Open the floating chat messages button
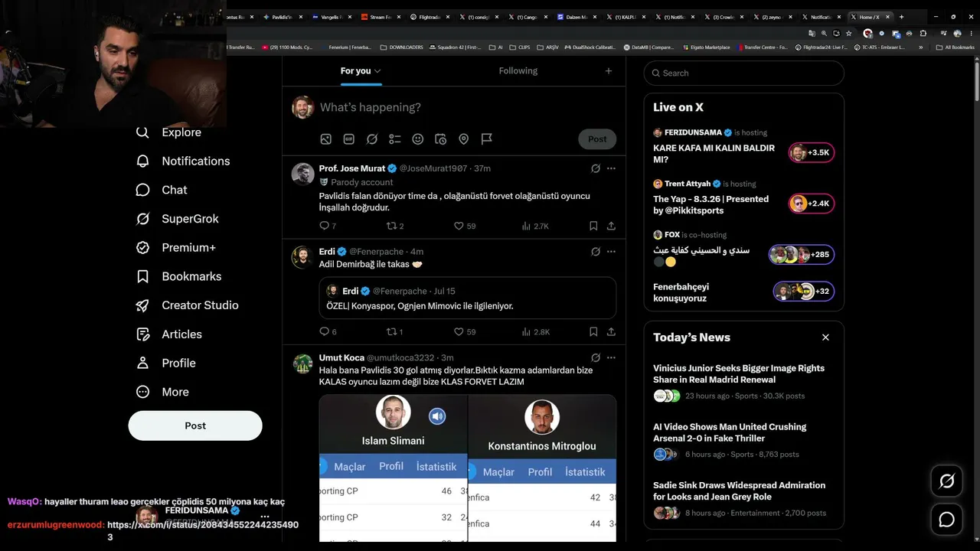980x551 pixels. [947, 520]
